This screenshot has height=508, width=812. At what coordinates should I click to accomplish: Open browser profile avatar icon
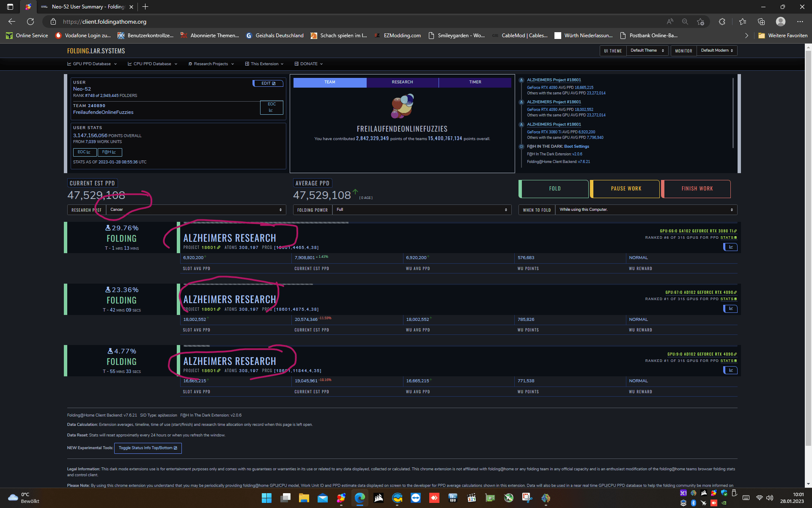coord(781,22)
